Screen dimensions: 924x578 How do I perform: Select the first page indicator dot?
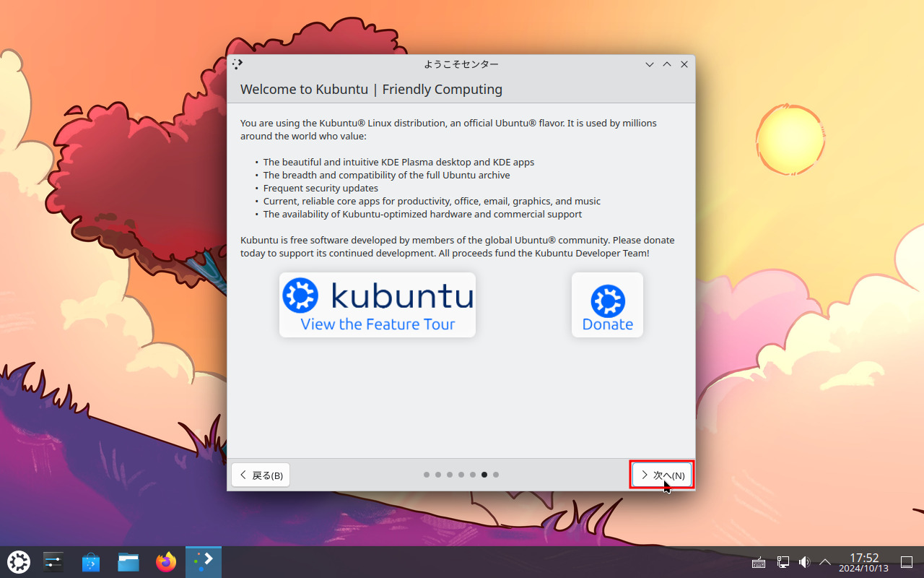pos(427,475)
